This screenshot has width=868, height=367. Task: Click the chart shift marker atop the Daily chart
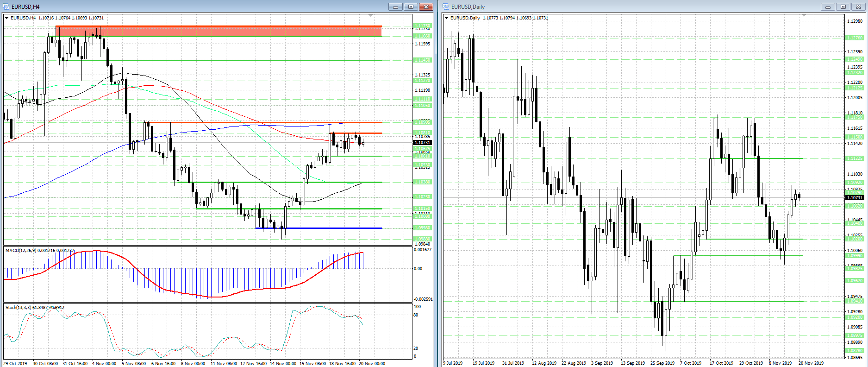804,16
